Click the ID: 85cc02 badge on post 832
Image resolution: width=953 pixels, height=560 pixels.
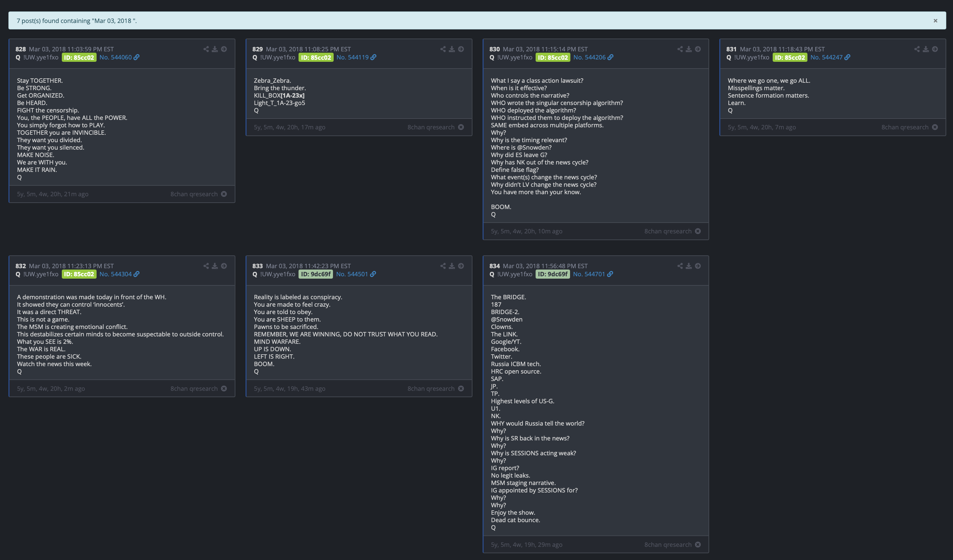(x=79, y=274)
